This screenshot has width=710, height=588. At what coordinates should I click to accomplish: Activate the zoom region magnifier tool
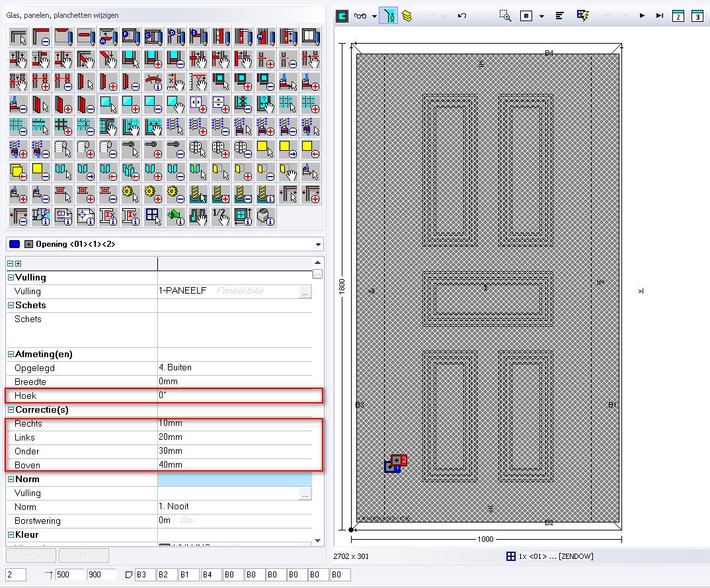505,16
